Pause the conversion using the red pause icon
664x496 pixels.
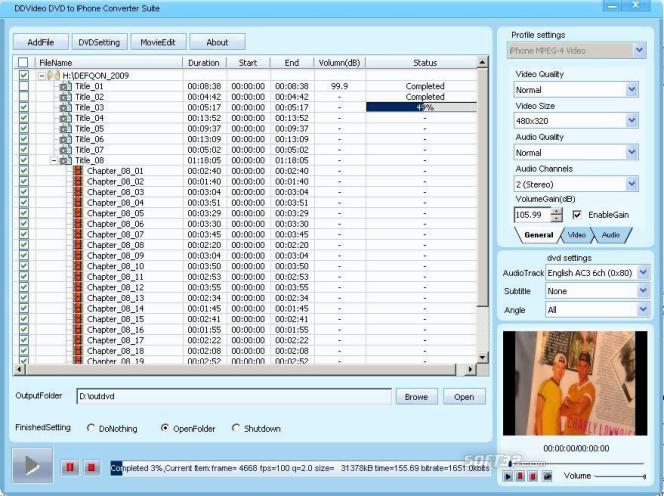point(70,468)
